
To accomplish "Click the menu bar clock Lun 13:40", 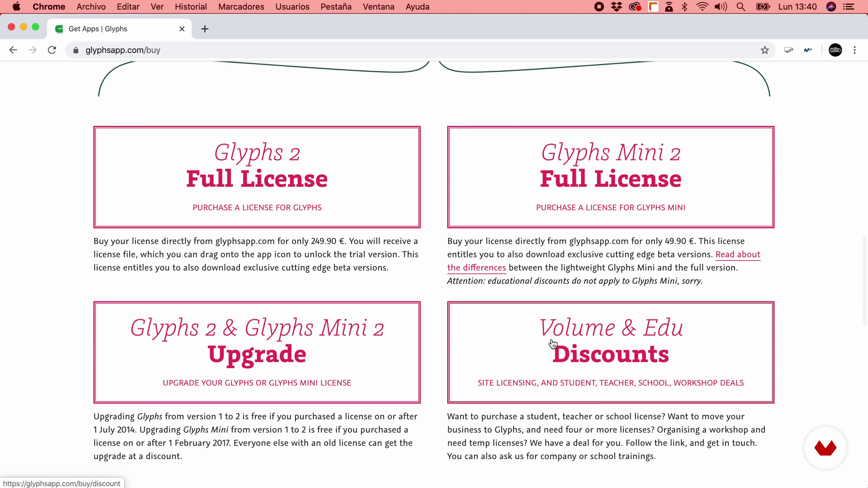I will (x=797, y=7).
